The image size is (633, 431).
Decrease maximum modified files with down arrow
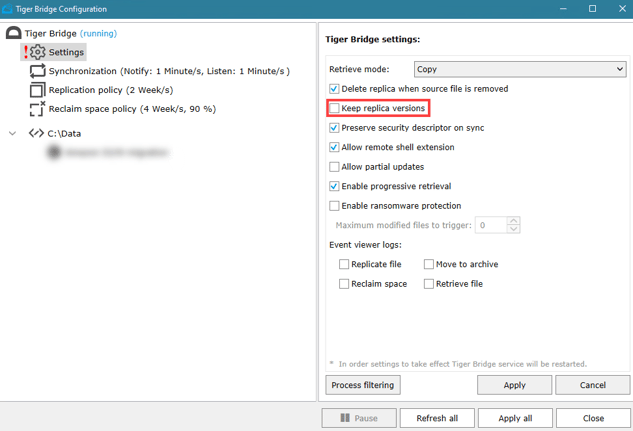514,229
